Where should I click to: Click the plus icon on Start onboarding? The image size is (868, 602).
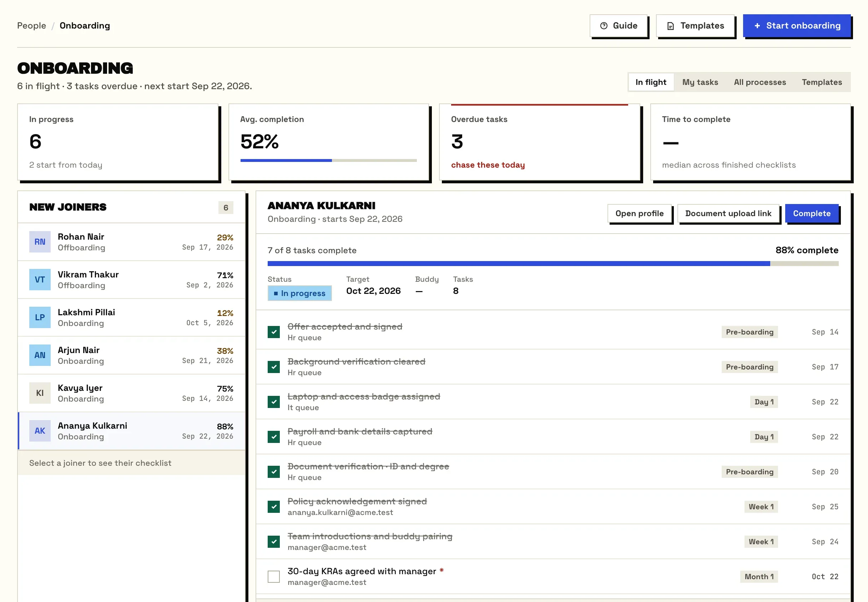(757, 26)
